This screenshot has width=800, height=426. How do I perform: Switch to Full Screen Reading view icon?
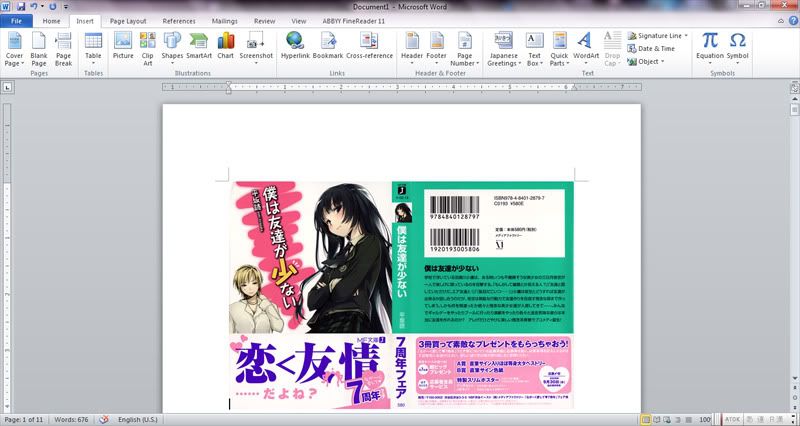coord(657,419)
